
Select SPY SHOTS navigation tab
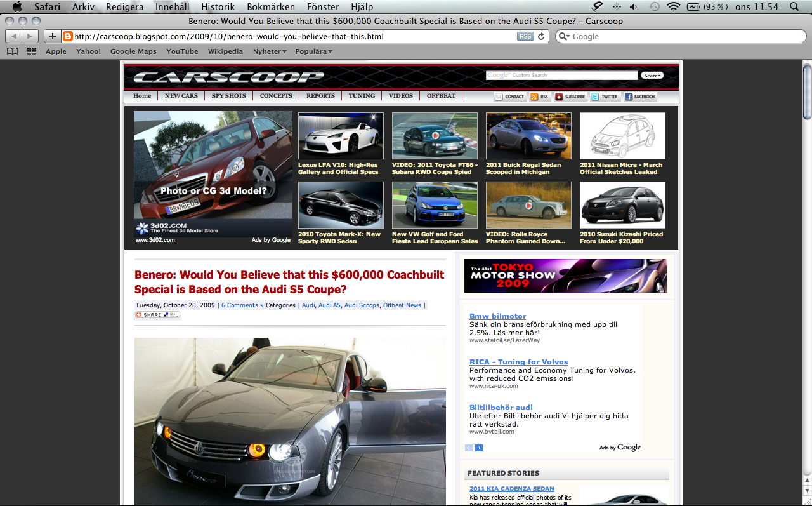click(x=228, y=96)
